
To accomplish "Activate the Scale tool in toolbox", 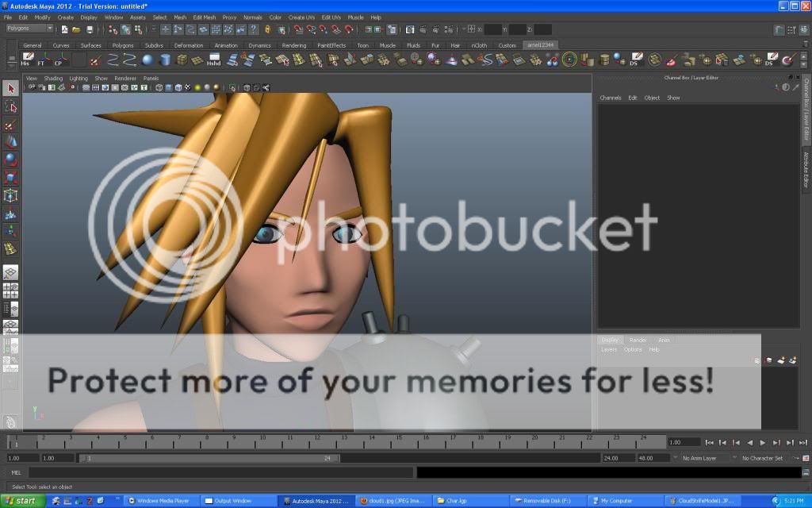I will 10,177.
